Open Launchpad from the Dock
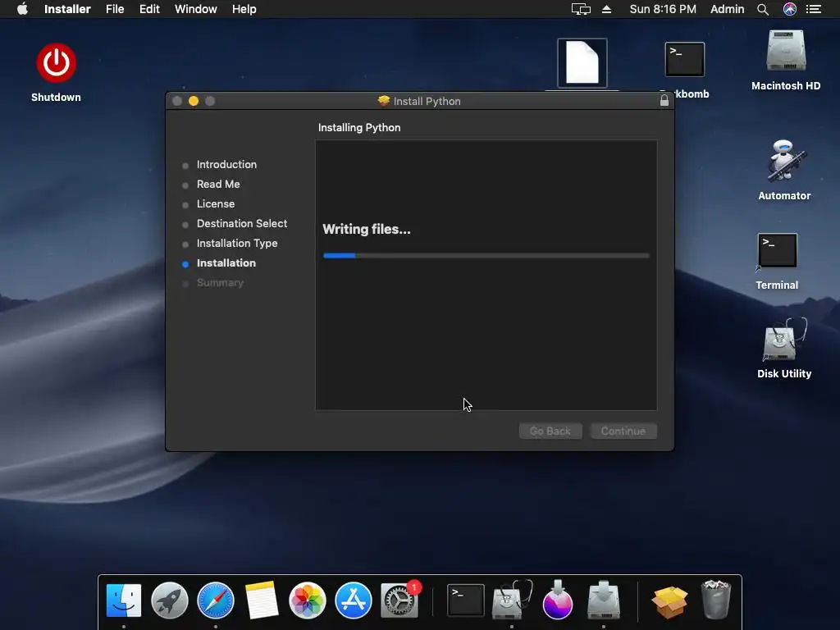This screenshot has width=840, height=630. tap(169, 600)
